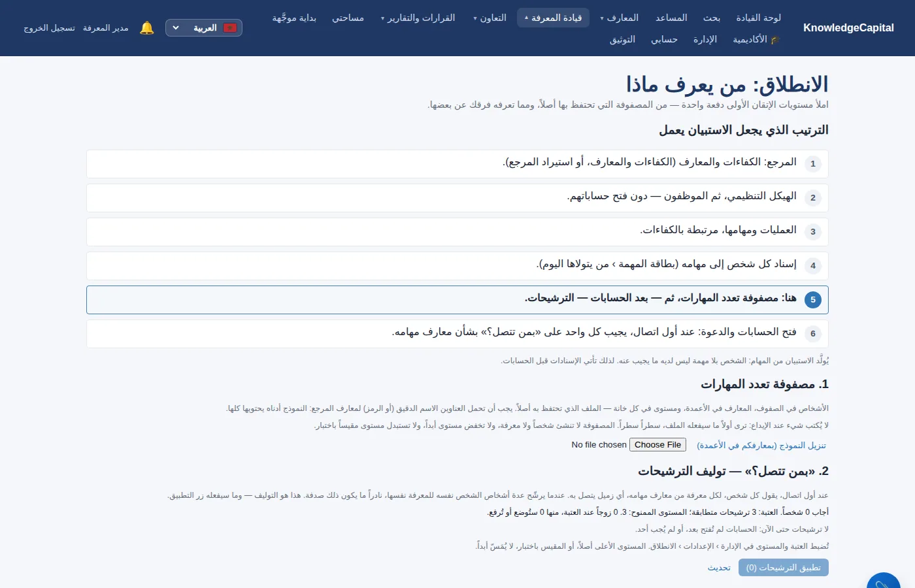
Task: Click تسجيل الخروج to log out
Action: [50, 28]
